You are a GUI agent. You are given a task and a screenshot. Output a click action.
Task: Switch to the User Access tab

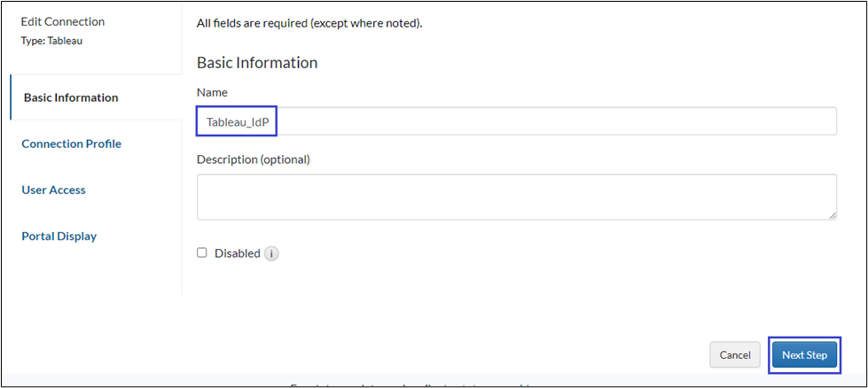tap(53, 190)
